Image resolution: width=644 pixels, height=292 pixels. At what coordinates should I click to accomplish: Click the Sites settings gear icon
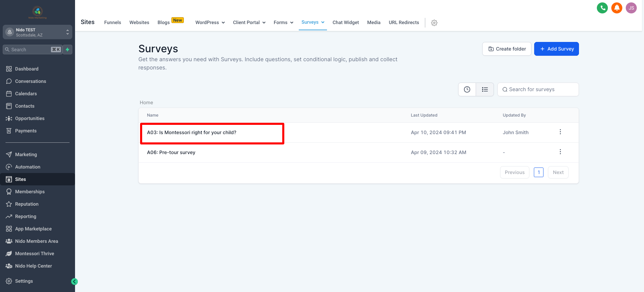pos(434,23)
